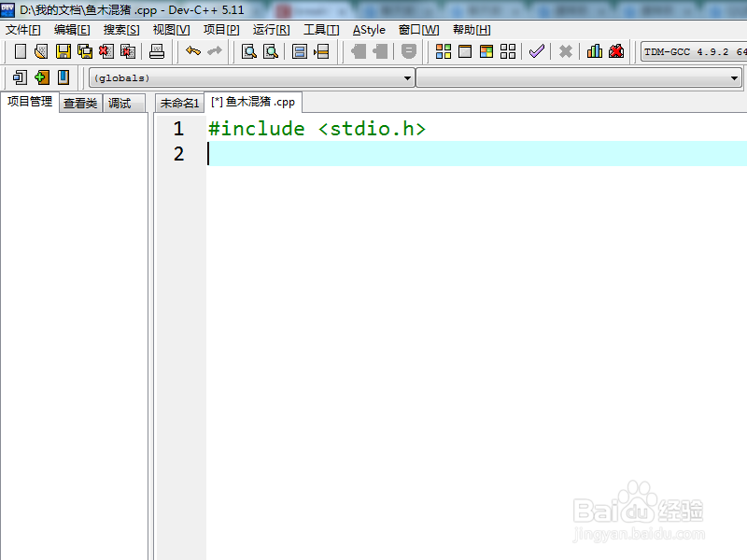The width and height of the screenshot is (747, 560).
Task: Click line number 2 in the gutter
Action: [178, 154]
